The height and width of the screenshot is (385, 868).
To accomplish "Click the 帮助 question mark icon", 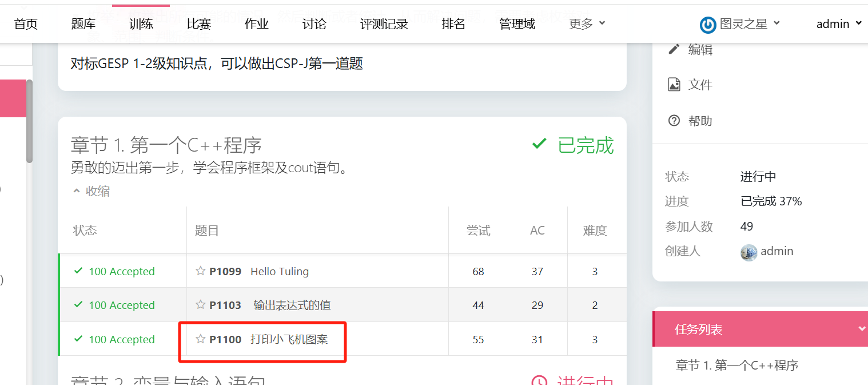I will click(674, 121).
